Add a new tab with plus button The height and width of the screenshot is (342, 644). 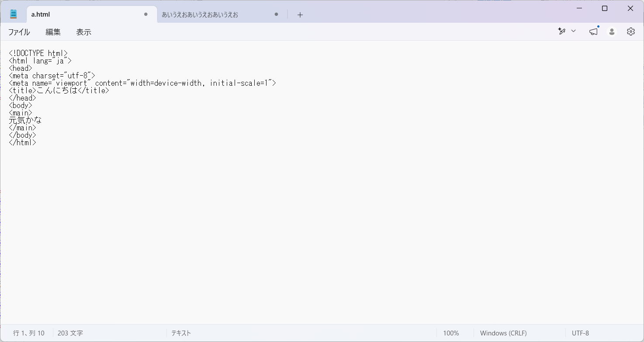click(300, 14)
